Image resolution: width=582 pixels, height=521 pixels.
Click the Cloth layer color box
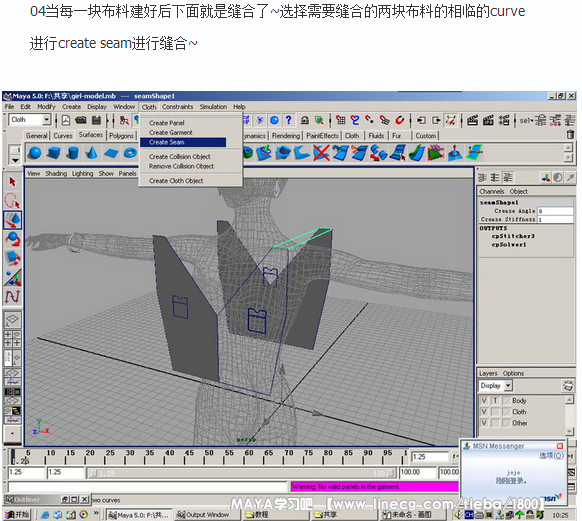(x=506, y=412)
